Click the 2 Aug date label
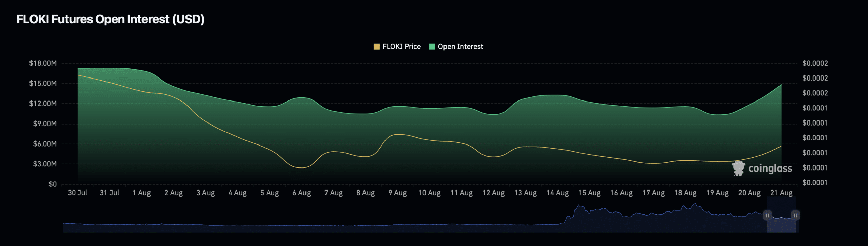The image size is (868, 246). pyautogui.click(x=174, y=193)
